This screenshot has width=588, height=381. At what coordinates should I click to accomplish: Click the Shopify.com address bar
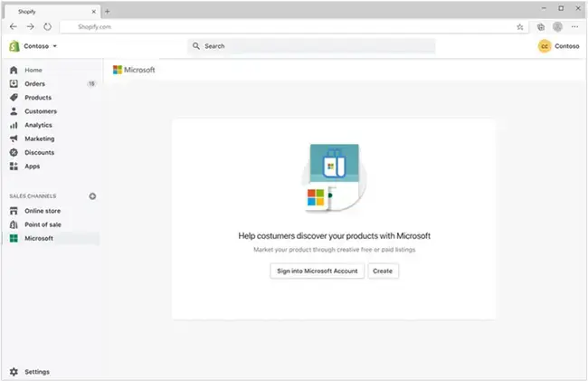click(x=294, y=26)
